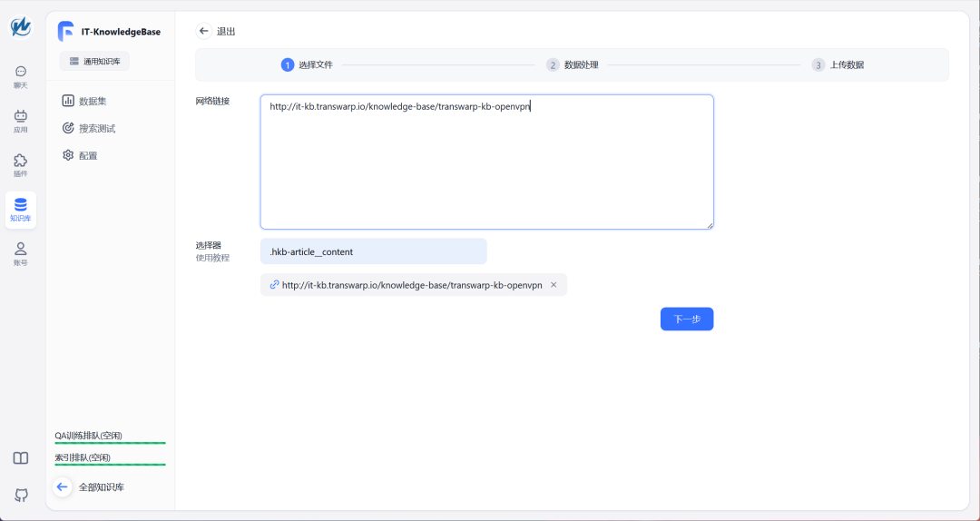This screenshot has height=521, width=980.
Task: Click the 通用知识库 type tag
Action: 94,62
